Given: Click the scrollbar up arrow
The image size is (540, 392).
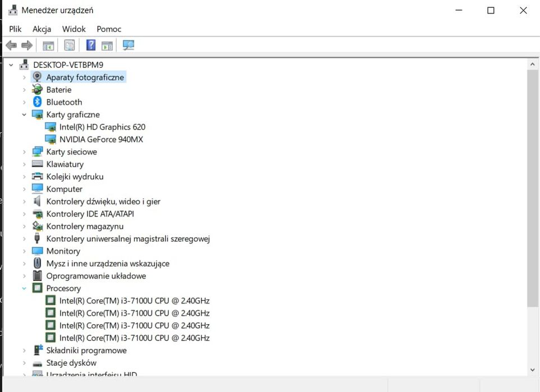Looking at the screenshot, I should tap(532, 64).
